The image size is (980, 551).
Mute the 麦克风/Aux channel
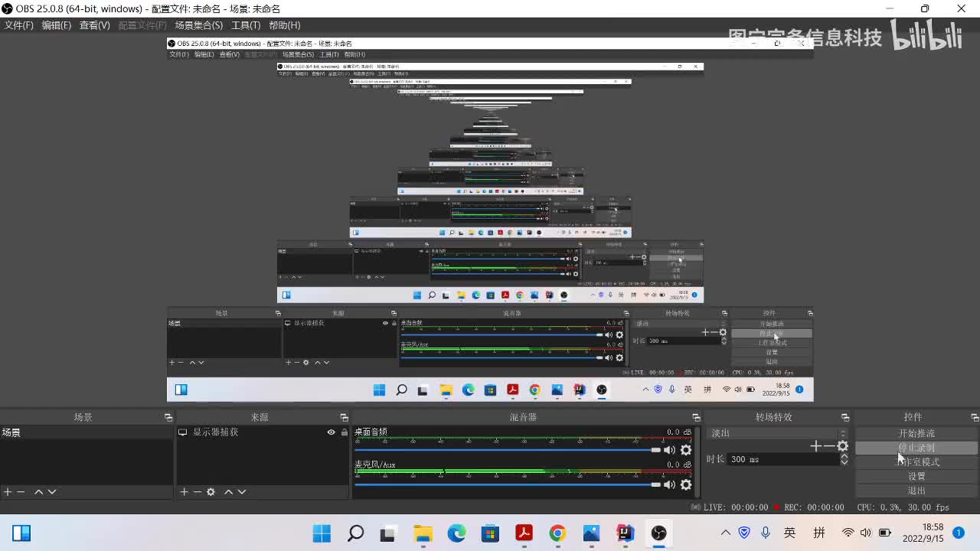coord(670,484)
